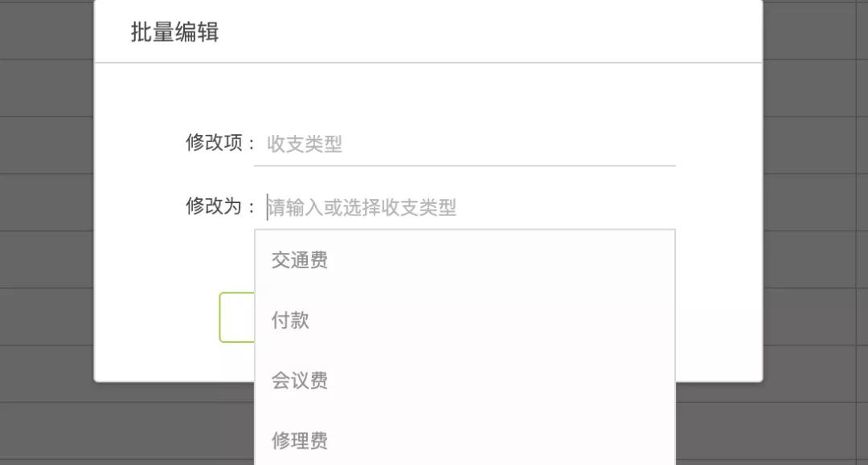Click the placeholder text 请输入或选择收支类型
Viewport: 868px width, 465px height.
[x=362, y=208]
